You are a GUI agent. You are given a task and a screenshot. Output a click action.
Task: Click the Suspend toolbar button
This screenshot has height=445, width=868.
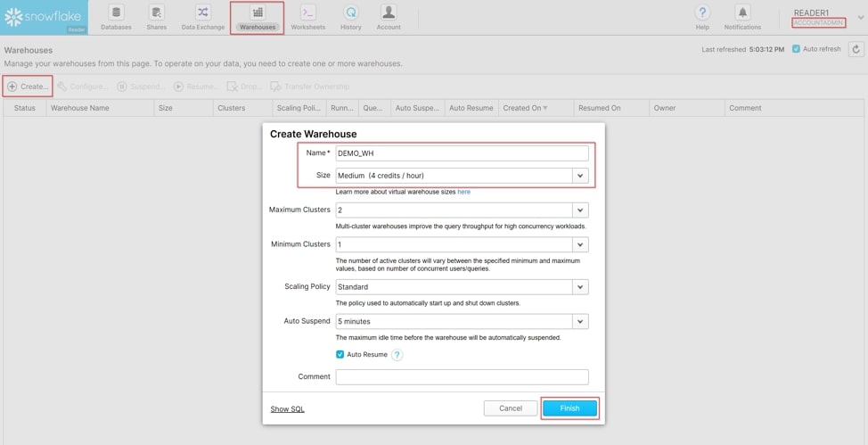tap(141, 87)
